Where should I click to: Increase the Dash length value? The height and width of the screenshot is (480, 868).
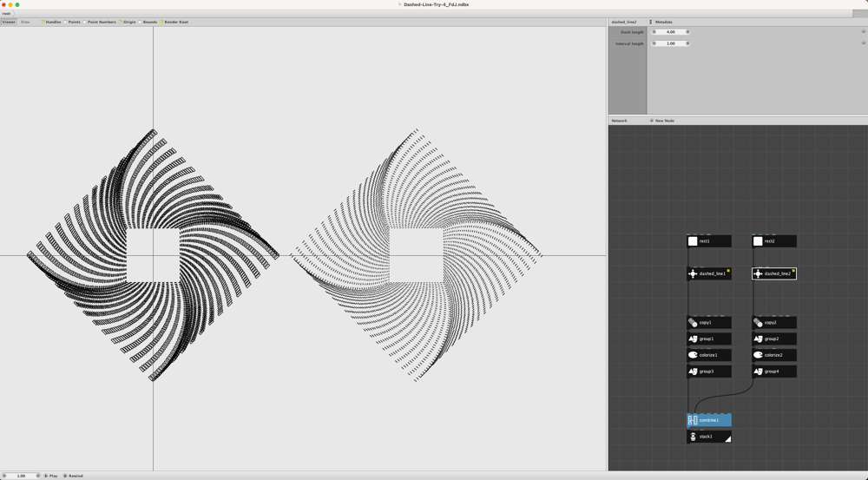click(x=687, y=32)
